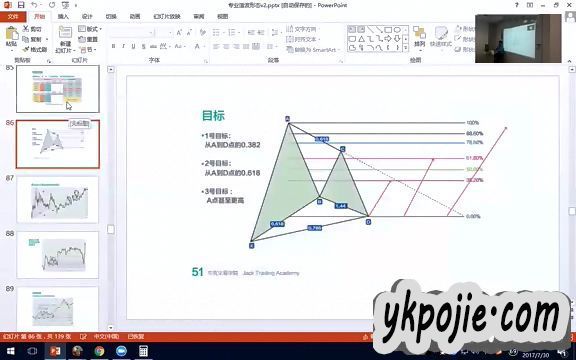Screen dimensions: 576x360
Task: Select the Format Painter (格式刷) tool
Action: [x=35, y=50]
